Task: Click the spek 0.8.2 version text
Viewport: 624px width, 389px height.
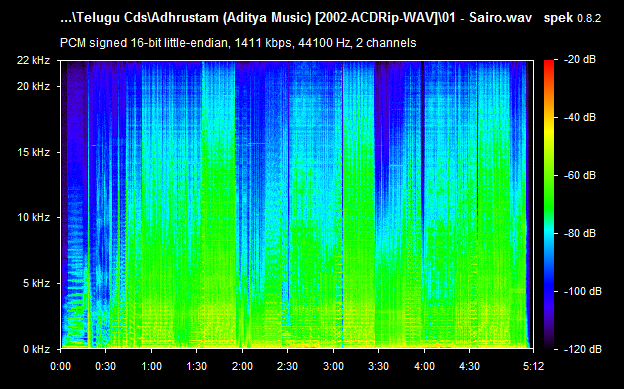Action: 572,18
